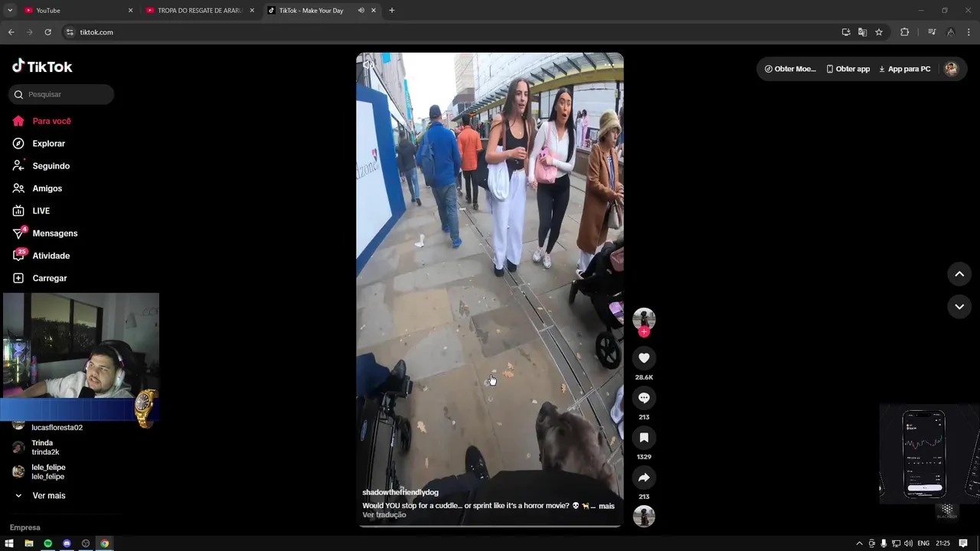Click Ver tradução under caption
The image size is (980, 551).
pyautogui.click(x=384, y=515)
